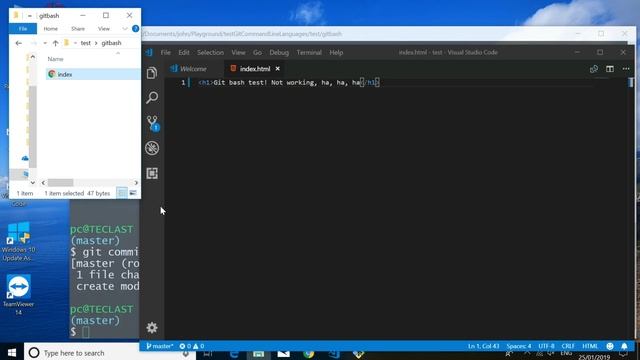Screen dimensions: 640x360
Task: Sort files by the Name column header
Action: point(55,59)
